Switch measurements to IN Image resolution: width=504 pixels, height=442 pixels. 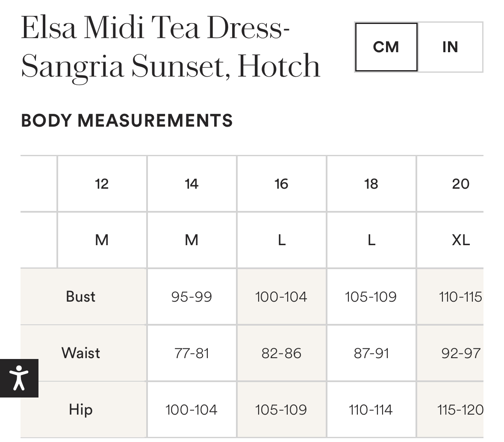click(450, 47)
